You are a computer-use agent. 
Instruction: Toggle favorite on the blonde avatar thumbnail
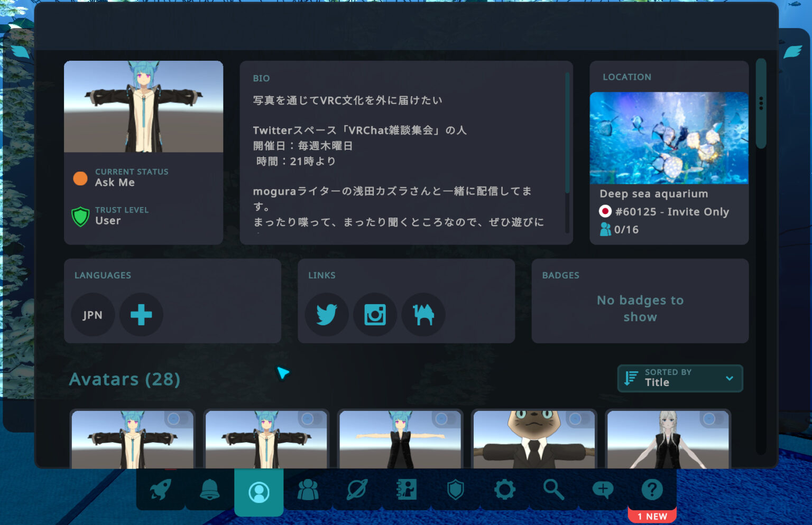coord(709,419)
